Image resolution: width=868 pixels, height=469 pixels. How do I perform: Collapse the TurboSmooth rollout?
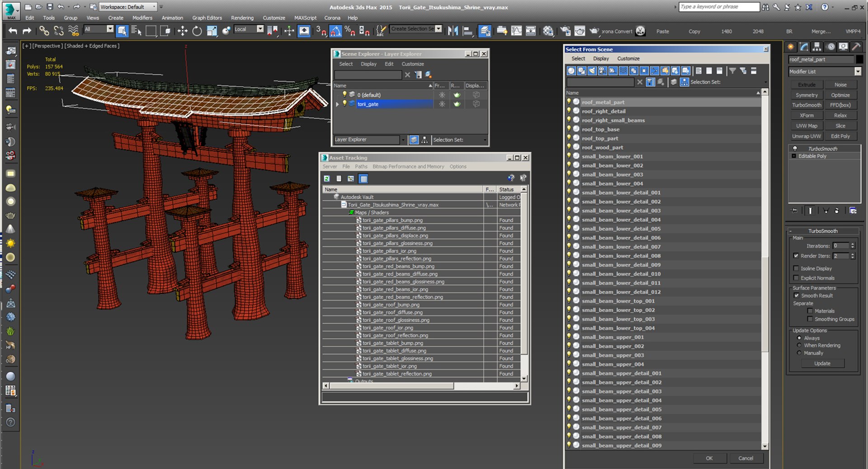coord(790,231)
